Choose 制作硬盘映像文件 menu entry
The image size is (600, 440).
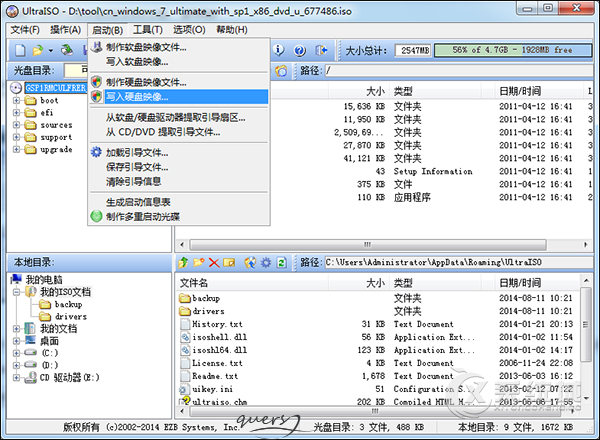point(179,82)
